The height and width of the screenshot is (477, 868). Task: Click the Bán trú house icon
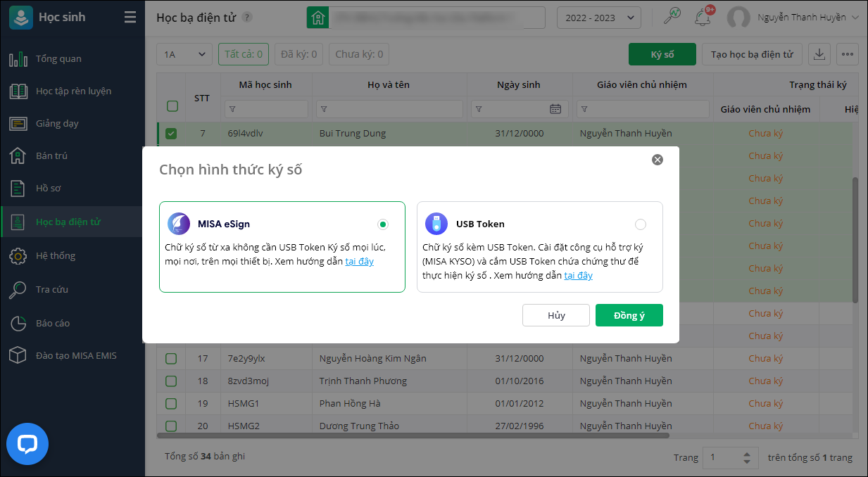[x=18, y=155]
